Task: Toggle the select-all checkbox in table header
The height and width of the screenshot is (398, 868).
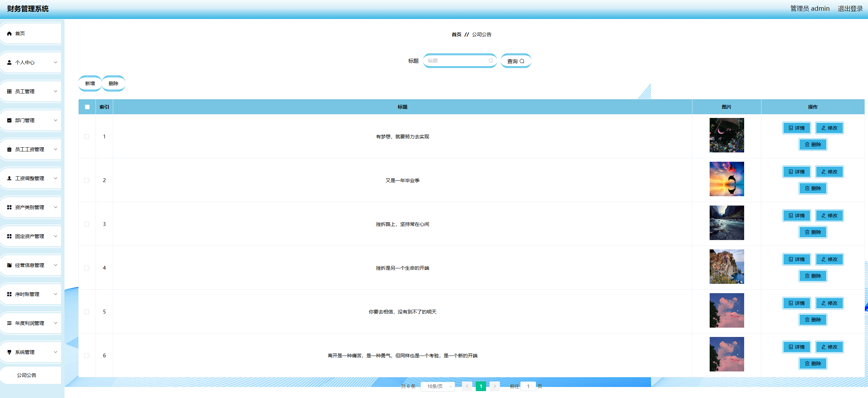Action: (87, 107)
